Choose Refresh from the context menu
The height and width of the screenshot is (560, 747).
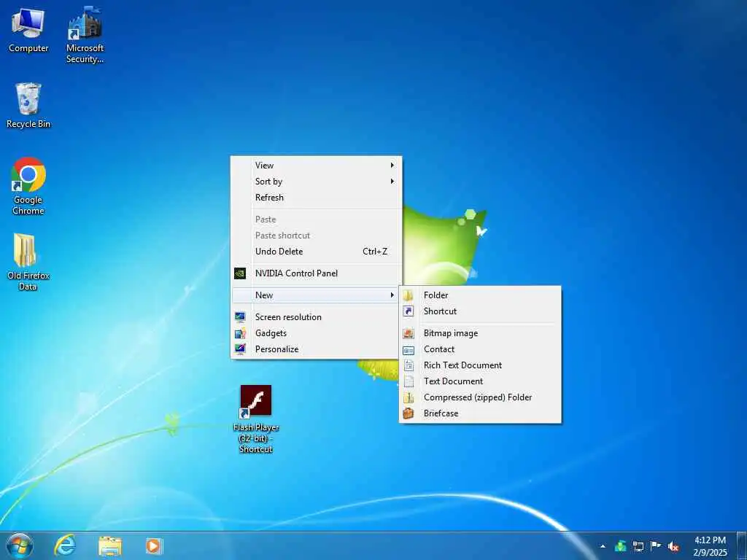(317, 197)
